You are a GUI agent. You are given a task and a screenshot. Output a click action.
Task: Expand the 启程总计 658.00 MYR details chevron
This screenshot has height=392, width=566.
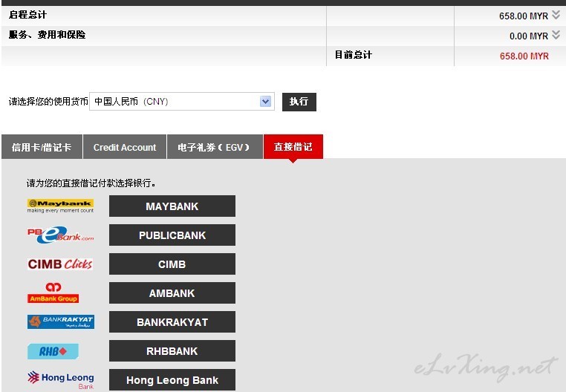[x=556, y=15]
